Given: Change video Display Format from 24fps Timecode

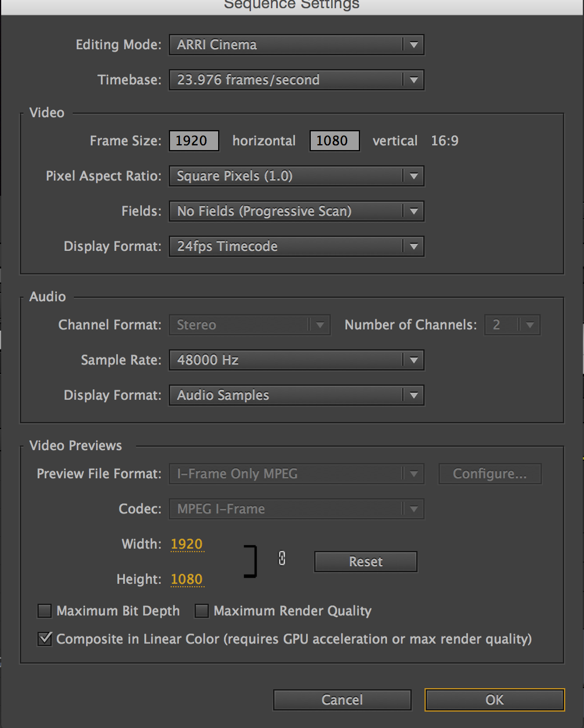Looking at the screenshot, I should click(x=296, y=247).
